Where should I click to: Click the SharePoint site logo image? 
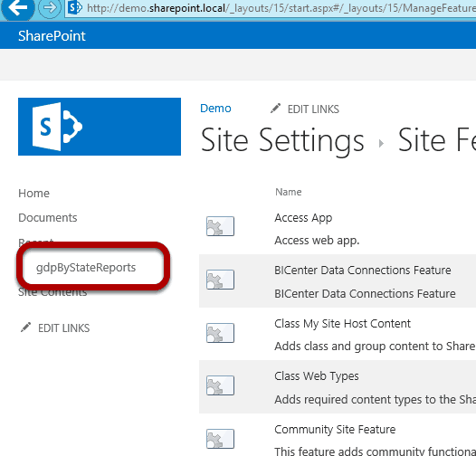pyautogui.click(x=100, y=127)
